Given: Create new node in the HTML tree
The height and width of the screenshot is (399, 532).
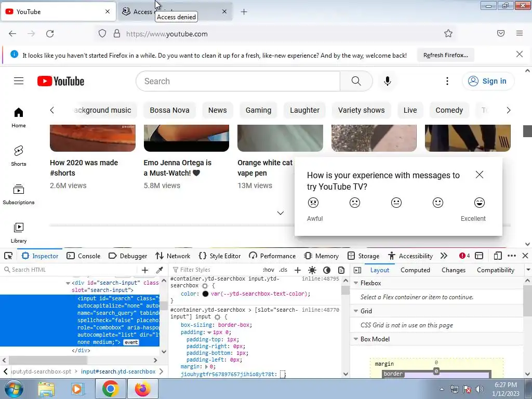Looking at the screenshot, I should click(145, 270).
